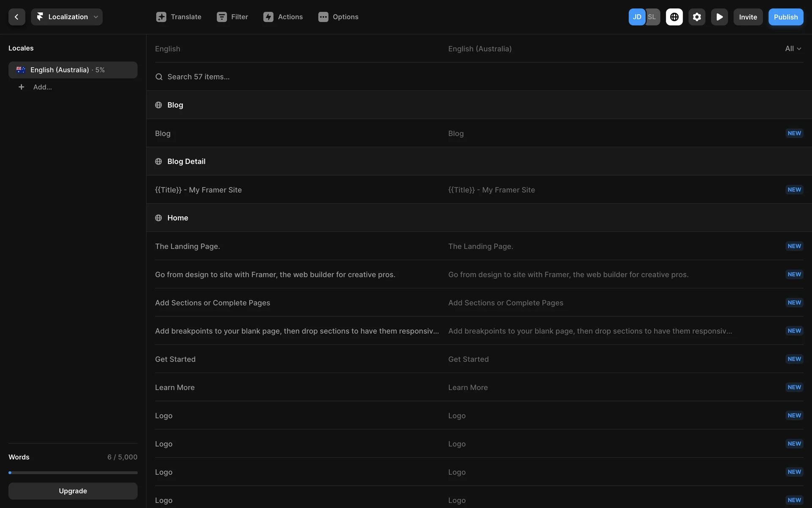Viewport: 812px width, 508px height.
Task: Click the back arrow button
Action: (x=16, y=17)
